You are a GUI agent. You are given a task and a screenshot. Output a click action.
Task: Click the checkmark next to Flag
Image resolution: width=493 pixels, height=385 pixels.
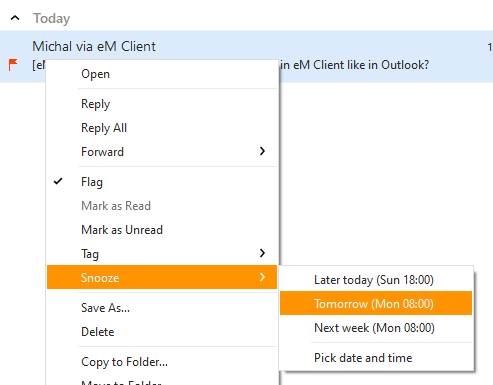[x=58, y=181]
